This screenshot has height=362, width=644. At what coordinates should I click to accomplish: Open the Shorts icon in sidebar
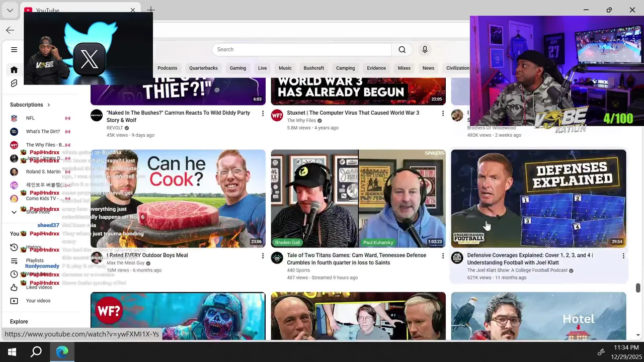point(14,83)
